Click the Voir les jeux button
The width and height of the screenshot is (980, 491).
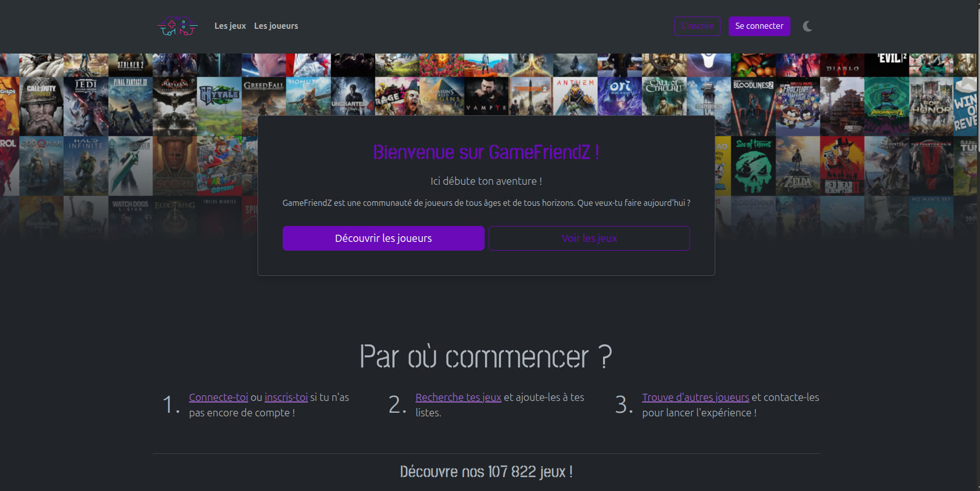(x=589, y=238)
